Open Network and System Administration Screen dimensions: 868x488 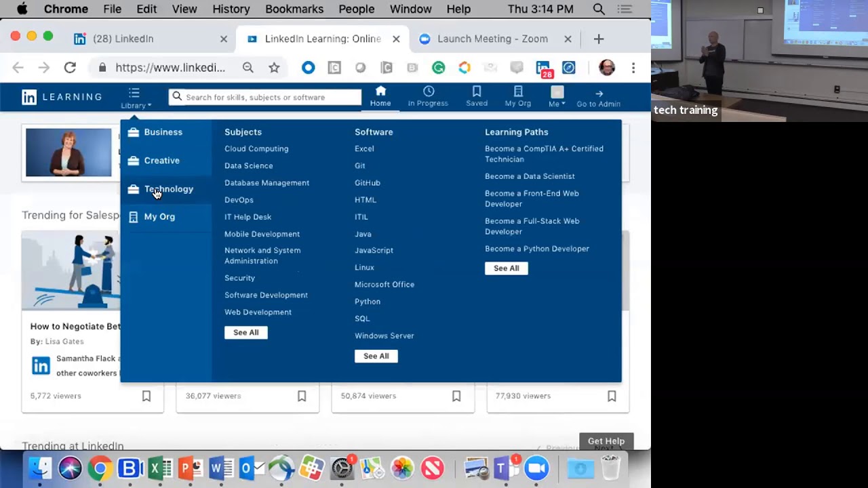coord(262,256)
